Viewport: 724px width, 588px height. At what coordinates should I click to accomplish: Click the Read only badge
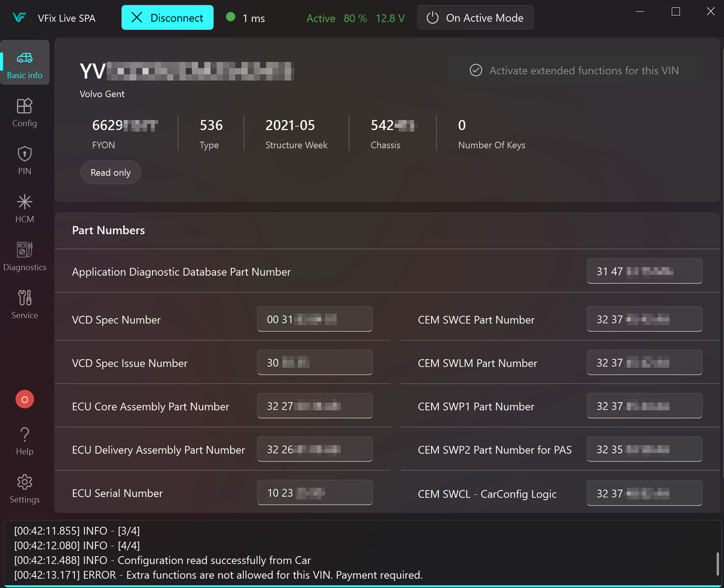pos(111,172)
